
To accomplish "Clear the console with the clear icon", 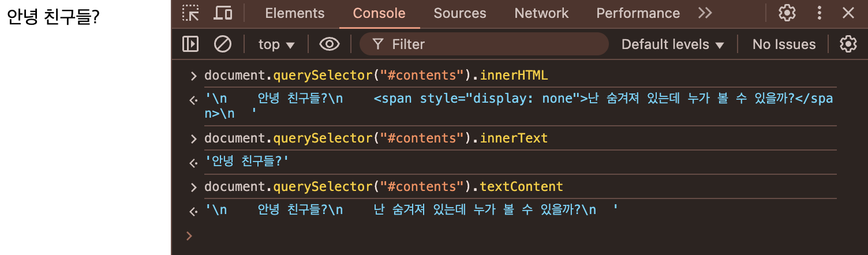I will click(x=223, y=44).
